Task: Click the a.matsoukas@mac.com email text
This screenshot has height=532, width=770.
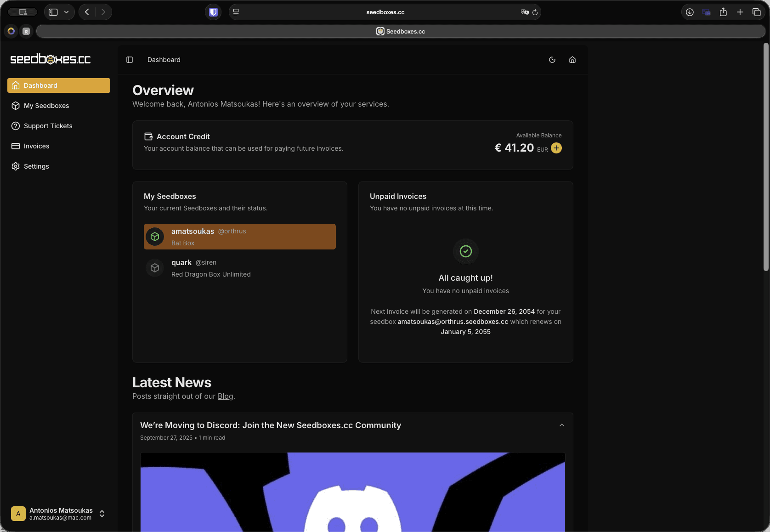Action: coord(61,518)
